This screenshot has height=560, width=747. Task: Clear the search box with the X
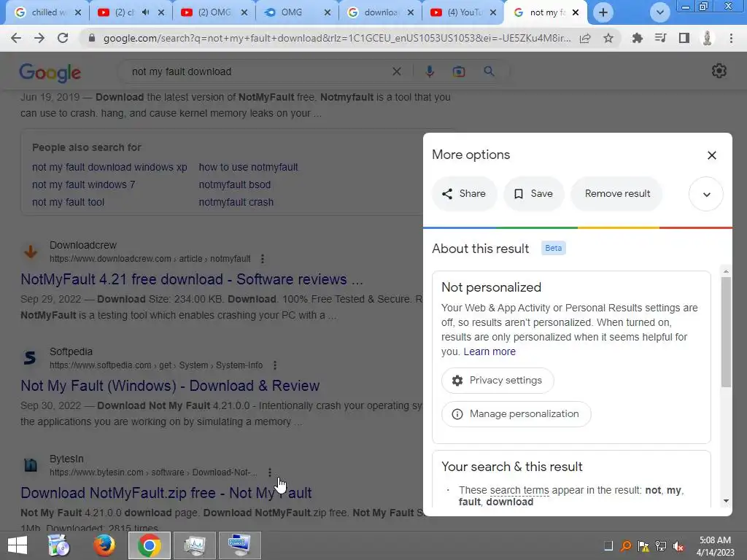[x=396, y=71]
